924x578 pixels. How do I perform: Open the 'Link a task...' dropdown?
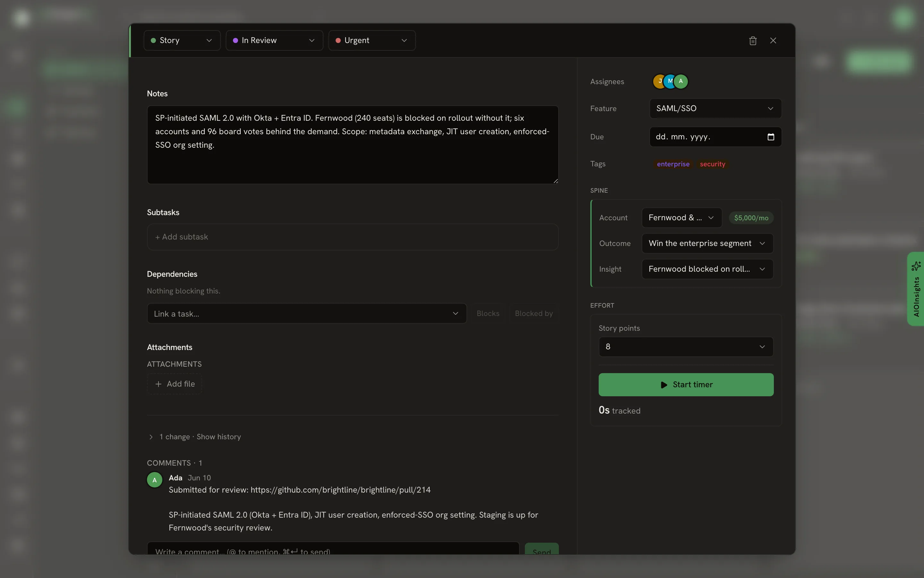(307, 313)
